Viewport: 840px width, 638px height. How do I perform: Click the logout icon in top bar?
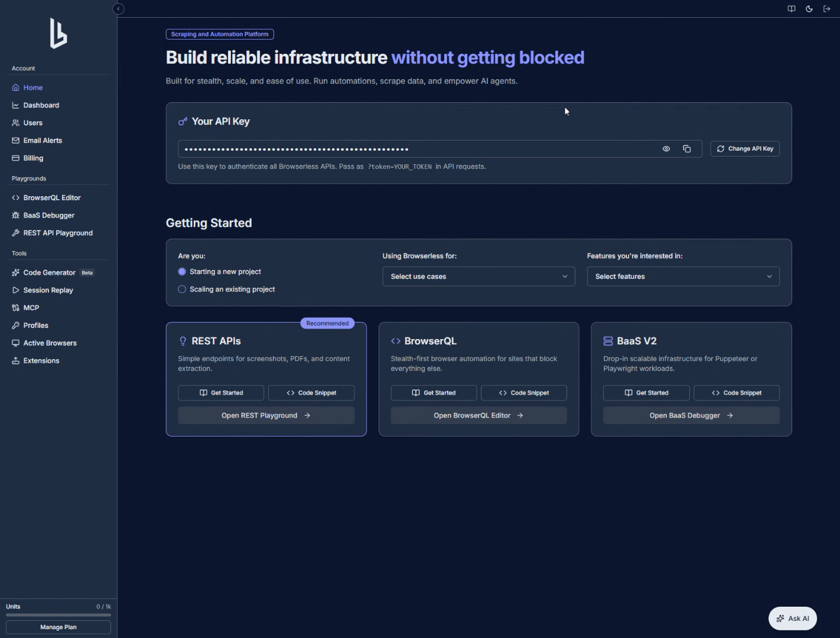pyautogui.click(x=827, y=9)
